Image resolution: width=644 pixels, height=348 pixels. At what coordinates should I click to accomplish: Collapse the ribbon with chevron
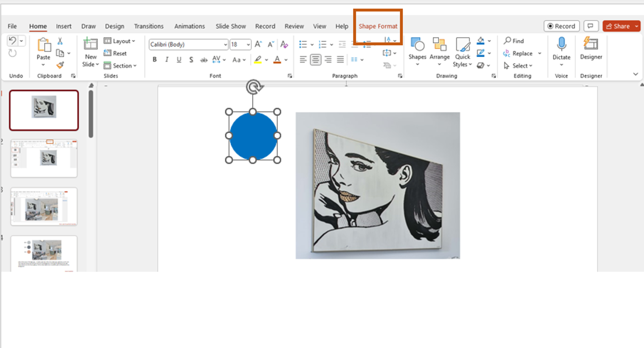[635, 74]
